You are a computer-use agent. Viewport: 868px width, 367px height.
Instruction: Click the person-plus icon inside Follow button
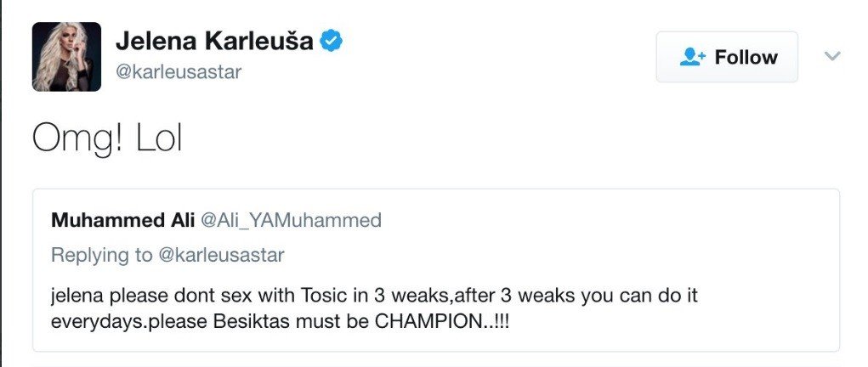coord(692,57)
